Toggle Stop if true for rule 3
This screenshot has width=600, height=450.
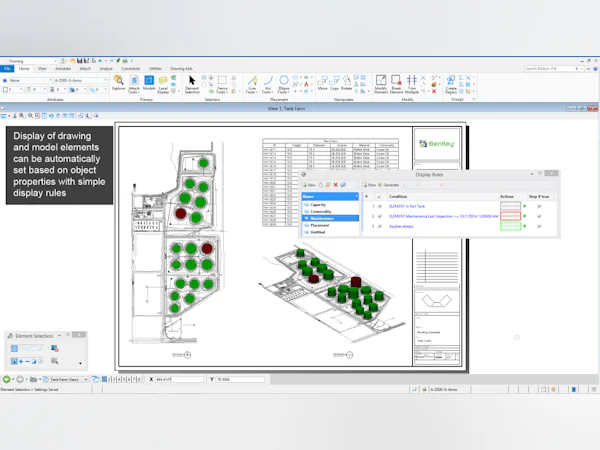point(539,226)
